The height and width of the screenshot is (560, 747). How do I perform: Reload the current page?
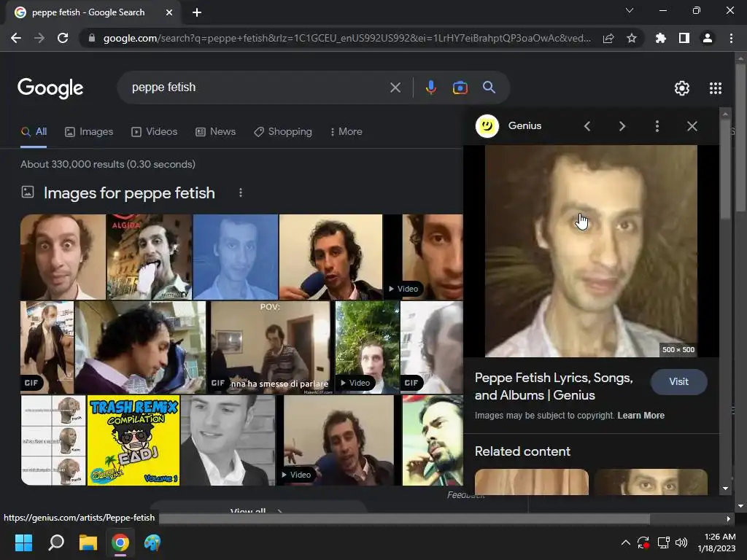point(63,38)
